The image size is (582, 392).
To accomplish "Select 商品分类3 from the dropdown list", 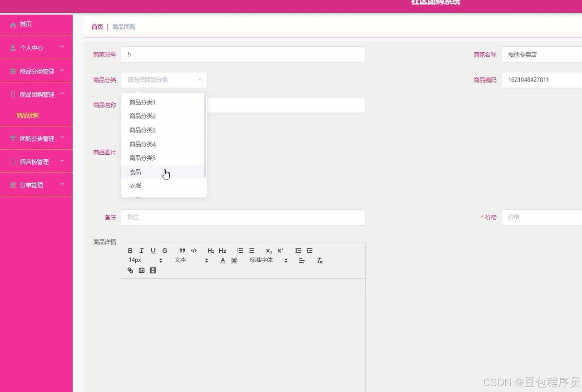I will coord(163,130).
